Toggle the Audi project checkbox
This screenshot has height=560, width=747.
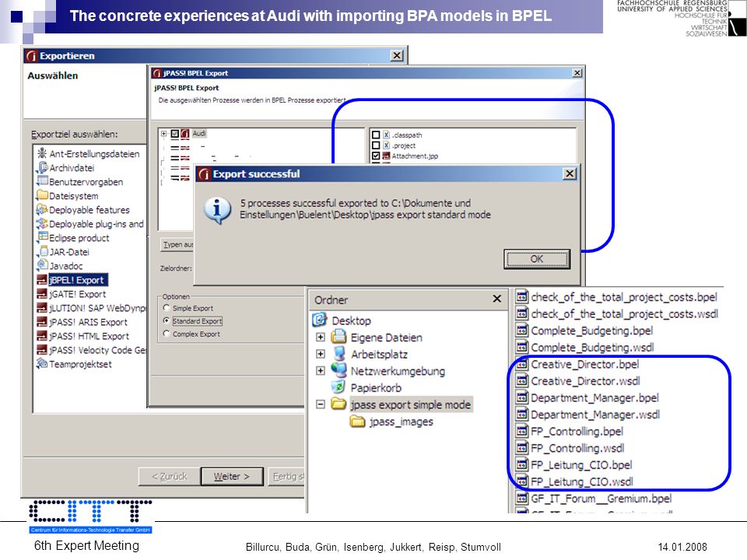click(175, 134)
